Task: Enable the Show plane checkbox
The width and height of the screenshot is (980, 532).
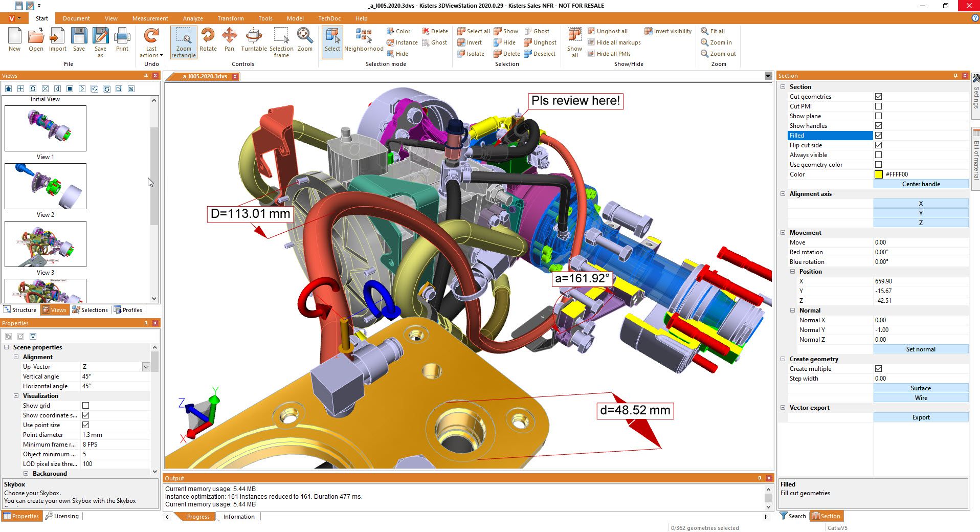Action: [878, 116]
